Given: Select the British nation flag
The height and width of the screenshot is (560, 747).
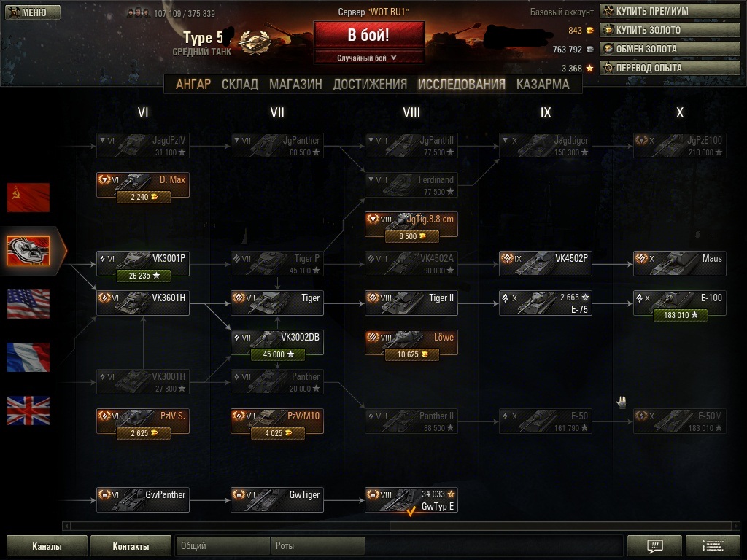Looking at the screenshot, I should (28, 411).
